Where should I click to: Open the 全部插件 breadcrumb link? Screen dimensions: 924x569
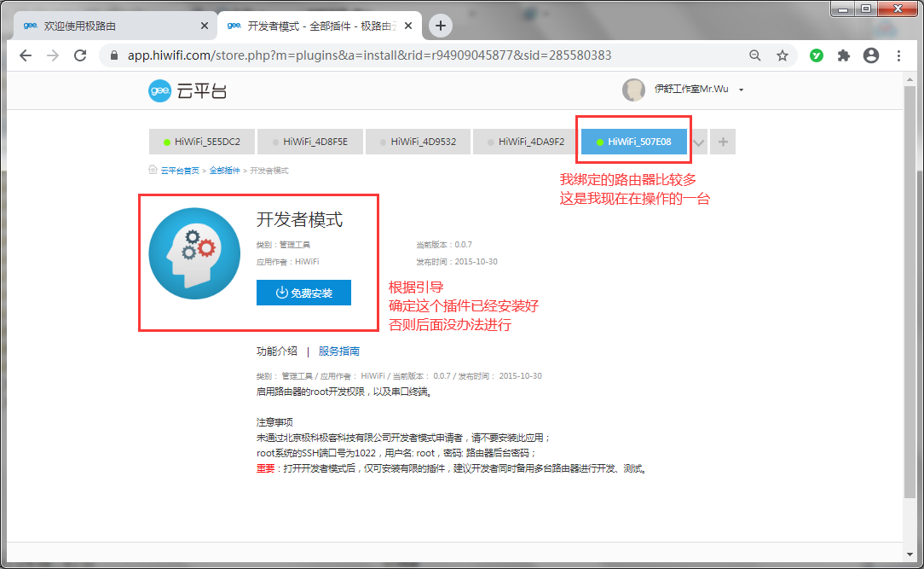click(224, 171)
